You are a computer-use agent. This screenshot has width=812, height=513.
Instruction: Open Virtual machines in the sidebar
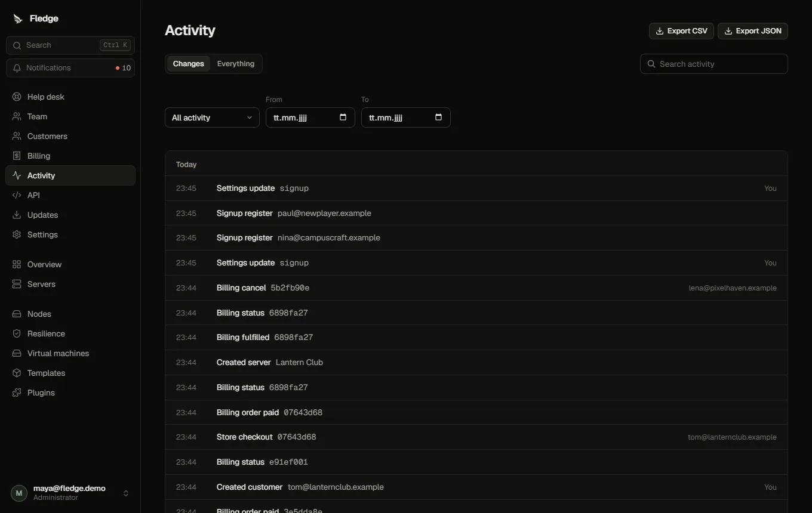click(70, 353)
